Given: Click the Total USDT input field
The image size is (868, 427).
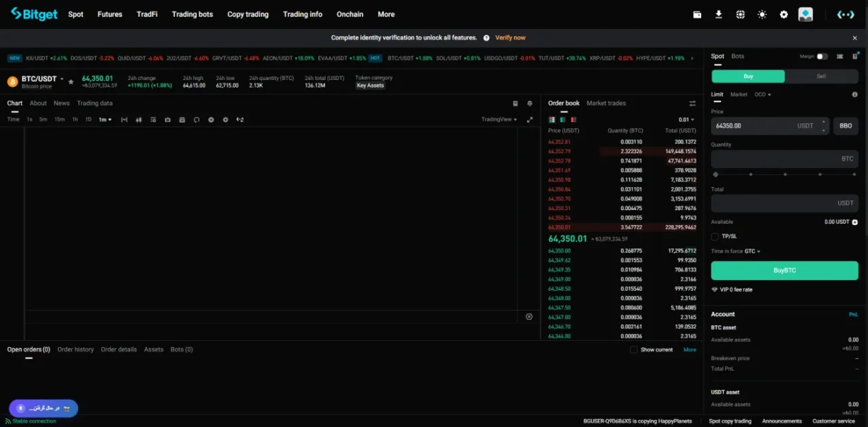Looking at the screenshot, I should 785,203.
